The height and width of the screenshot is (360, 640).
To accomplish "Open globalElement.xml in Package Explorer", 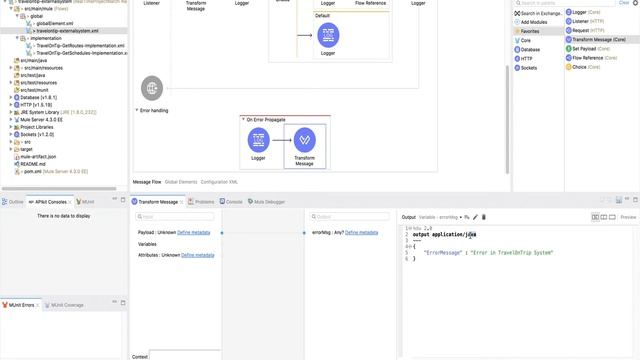I will coord(49,23).
